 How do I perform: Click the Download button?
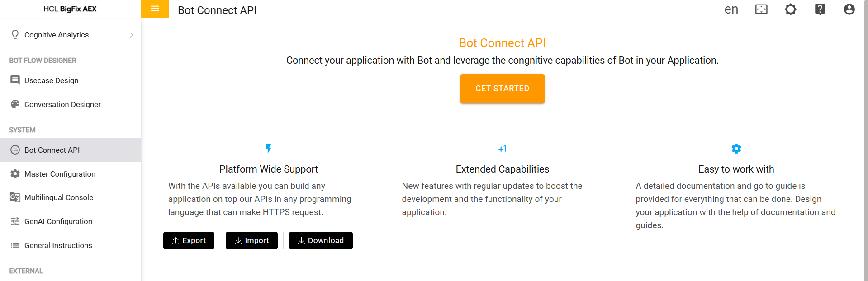(321, 240)
